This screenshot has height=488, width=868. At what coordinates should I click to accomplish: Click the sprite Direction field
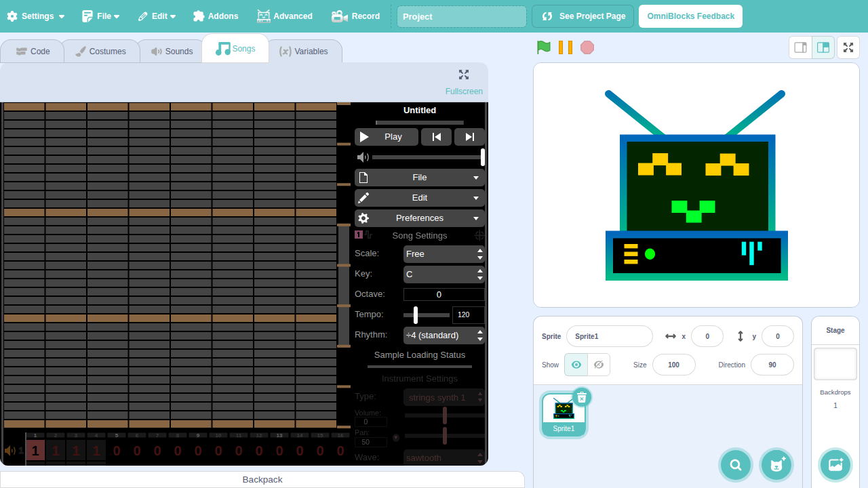[772, 365]
